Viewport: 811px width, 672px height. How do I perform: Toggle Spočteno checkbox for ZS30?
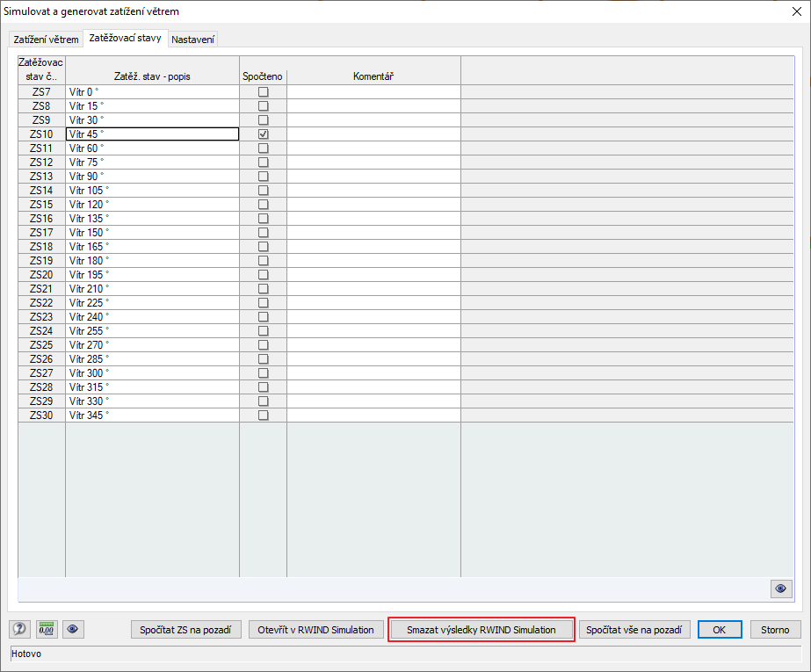[x=262, y=415]
